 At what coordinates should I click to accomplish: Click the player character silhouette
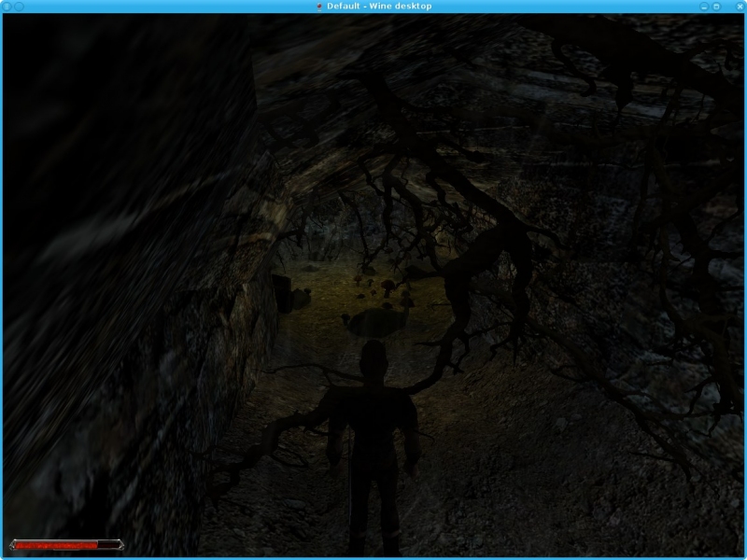[373, 448]
